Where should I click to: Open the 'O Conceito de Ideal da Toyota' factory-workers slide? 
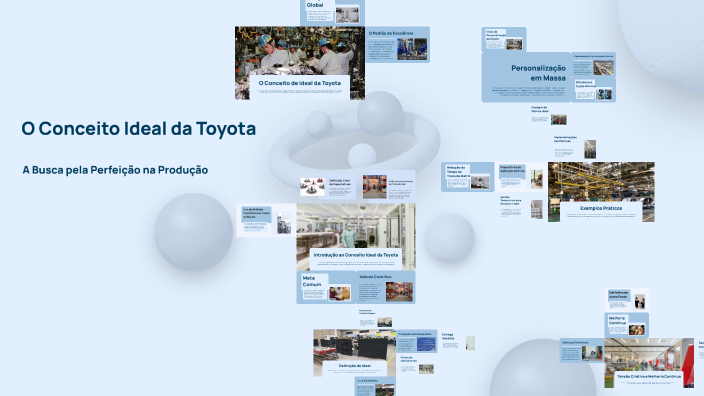[x=300, y=63]
